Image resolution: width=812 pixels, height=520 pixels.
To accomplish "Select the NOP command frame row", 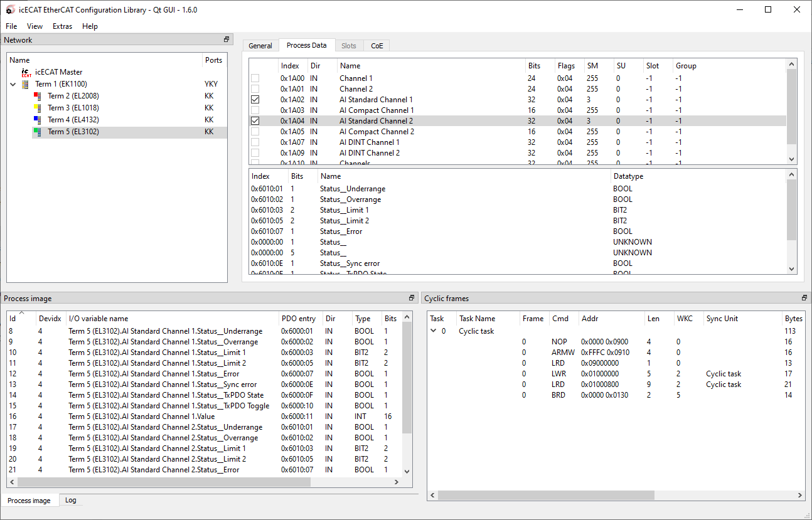I will (616, 342).
